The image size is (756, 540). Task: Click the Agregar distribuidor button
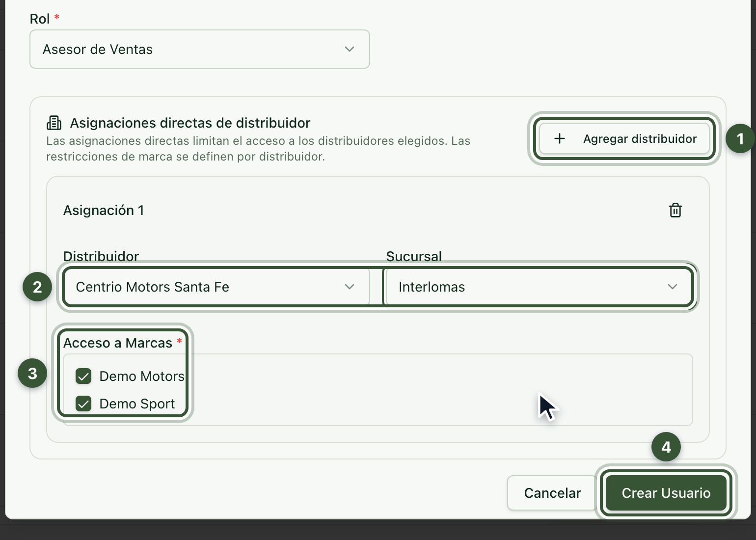click(624, 139)
